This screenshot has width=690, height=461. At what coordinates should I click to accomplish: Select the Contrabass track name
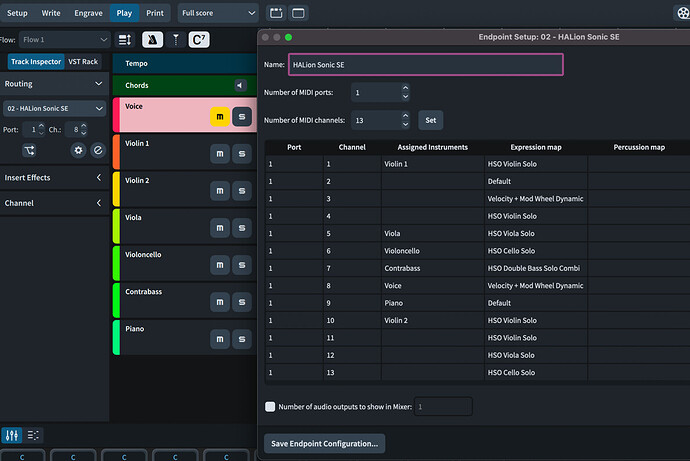click(143, 292)
